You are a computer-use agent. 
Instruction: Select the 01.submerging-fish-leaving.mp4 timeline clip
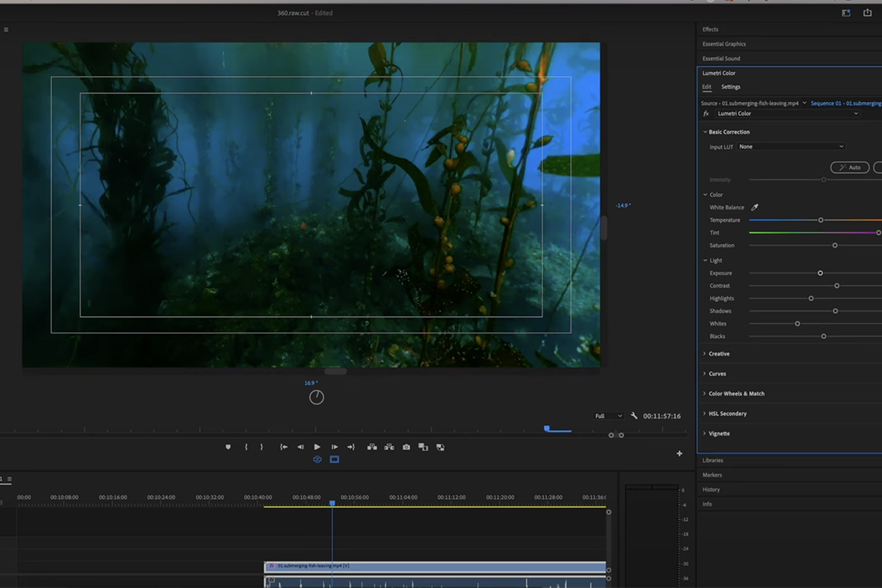coord(435,566)
